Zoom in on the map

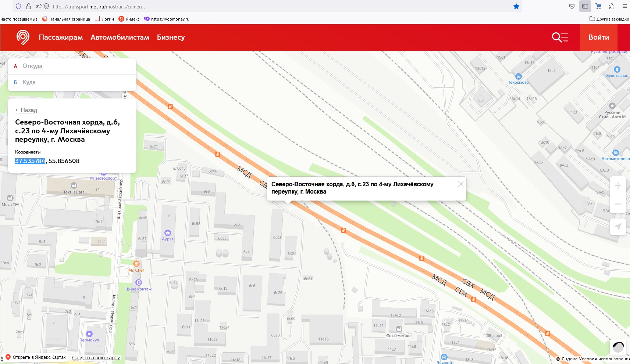point(618,186)
